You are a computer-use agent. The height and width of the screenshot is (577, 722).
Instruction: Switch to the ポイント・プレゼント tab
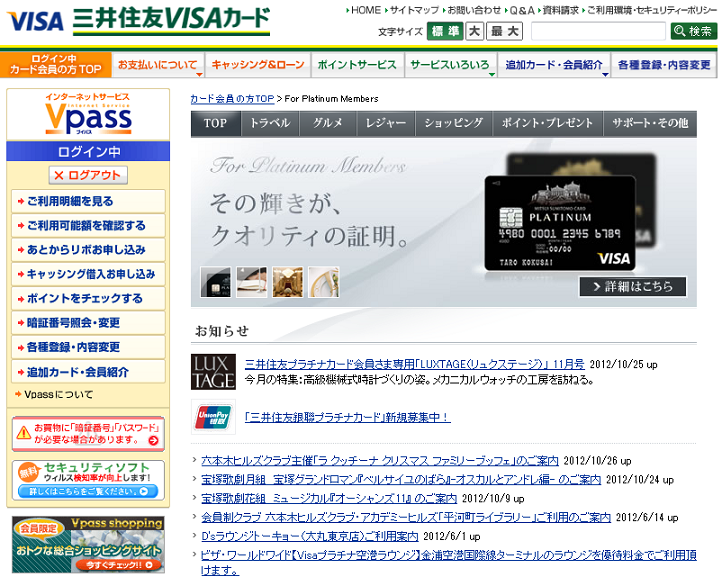[x=547, y=123]
